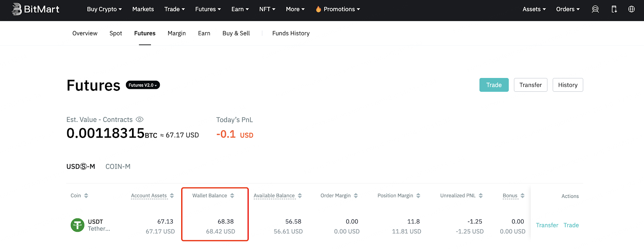Switch to the Earn assets tab
The height and width of the screenshot is (249, 644).
204,33
